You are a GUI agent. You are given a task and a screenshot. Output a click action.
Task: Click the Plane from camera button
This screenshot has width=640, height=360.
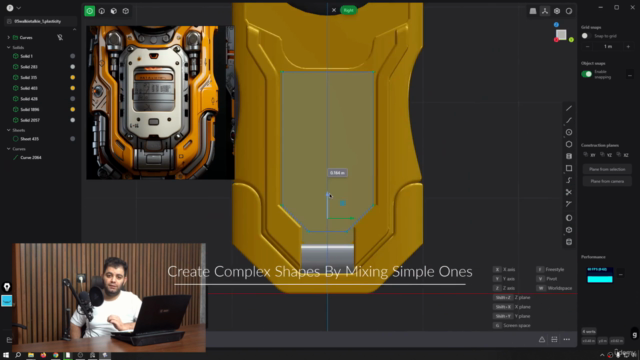[607, 181]
